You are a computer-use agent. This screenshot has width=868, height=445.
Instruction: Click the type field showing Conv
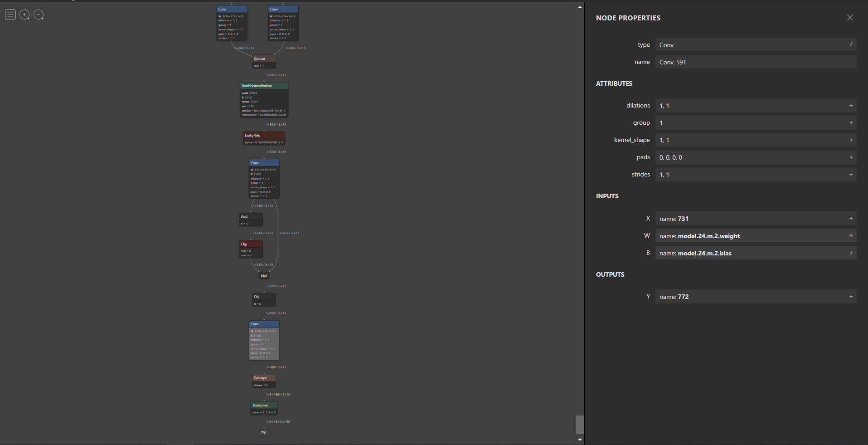756,45
